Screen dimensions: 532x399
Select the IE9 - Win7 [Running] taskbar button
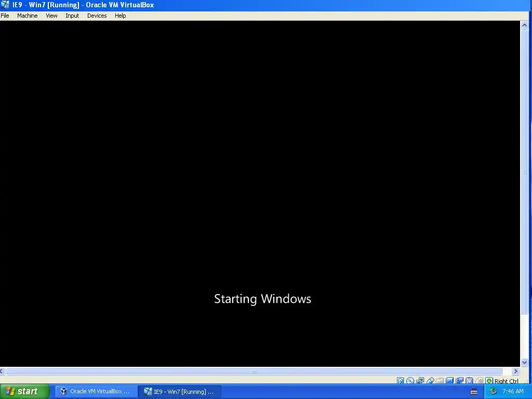pos(180,391)
